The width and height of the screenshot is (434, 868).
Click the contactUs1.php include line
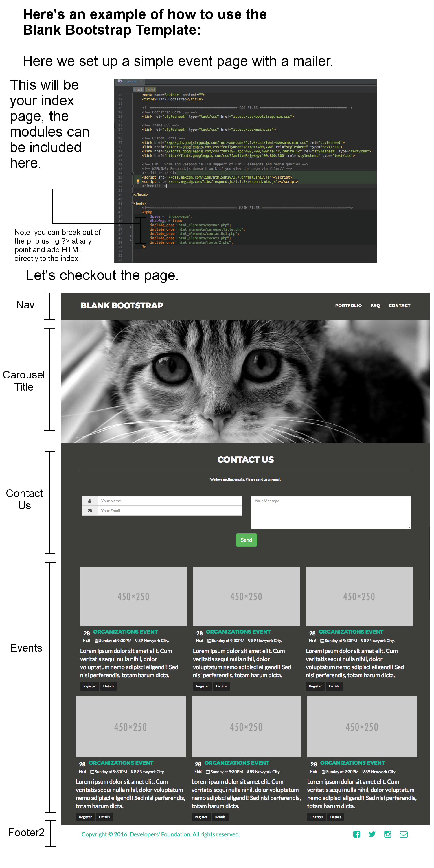tap(194, 234)
